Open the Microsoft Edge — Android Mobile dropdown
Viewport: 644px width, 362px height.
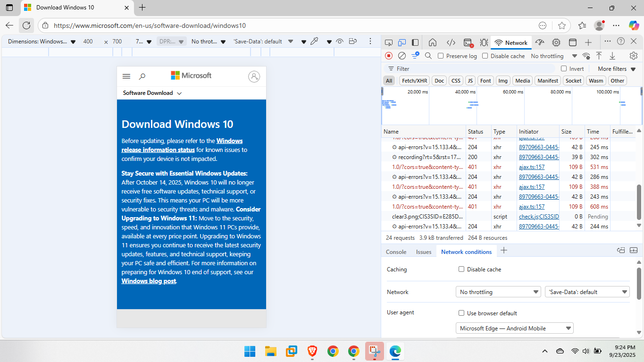point(515,328)
